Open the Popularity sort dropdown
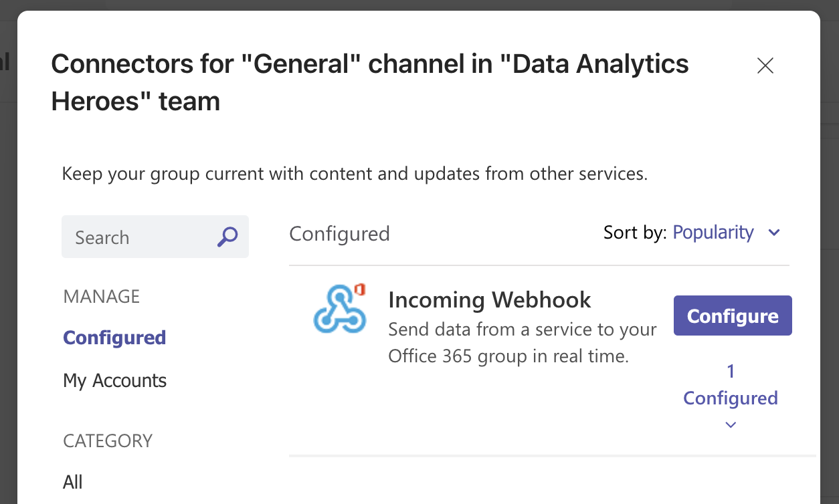The width and height of the screenshot is (839, 504). (x=713, y=232)
